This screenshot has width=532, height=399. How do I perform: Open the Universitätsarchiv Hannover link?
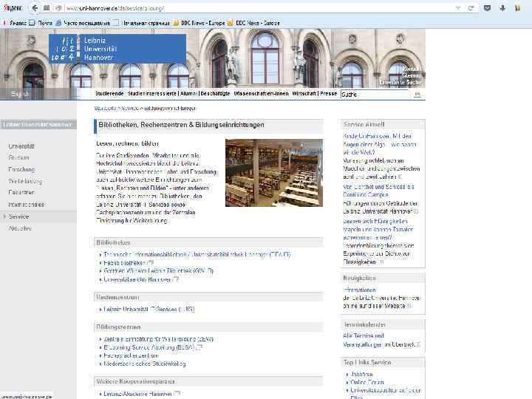pos(137,279)
